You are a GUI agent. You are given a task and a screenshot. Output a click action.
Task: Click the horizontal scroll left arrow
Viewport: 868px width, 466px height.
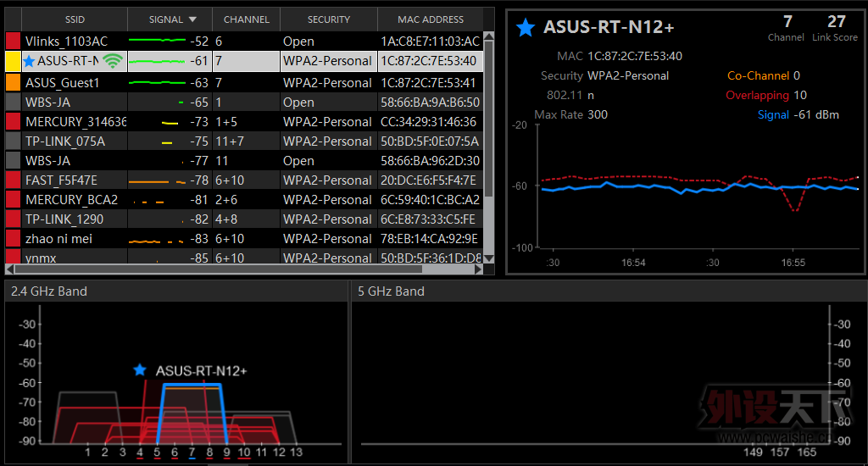[9, 269]
